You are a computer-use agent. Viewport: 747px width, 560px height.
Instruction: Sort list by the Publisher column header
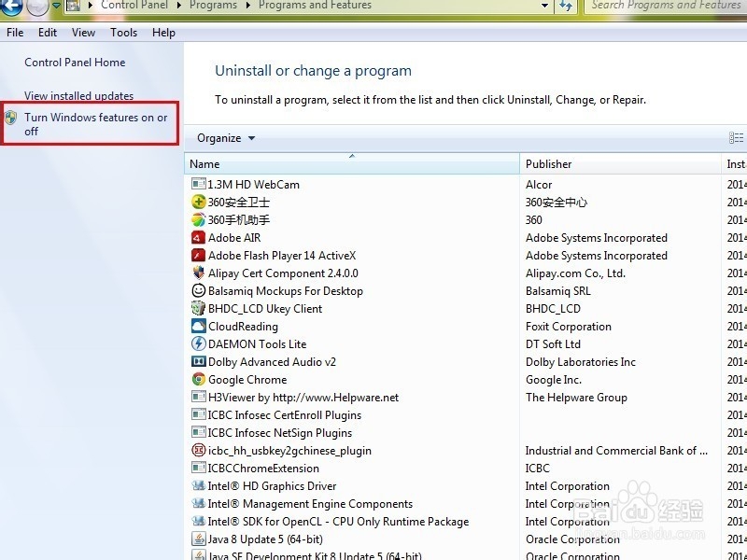[620, 164]
